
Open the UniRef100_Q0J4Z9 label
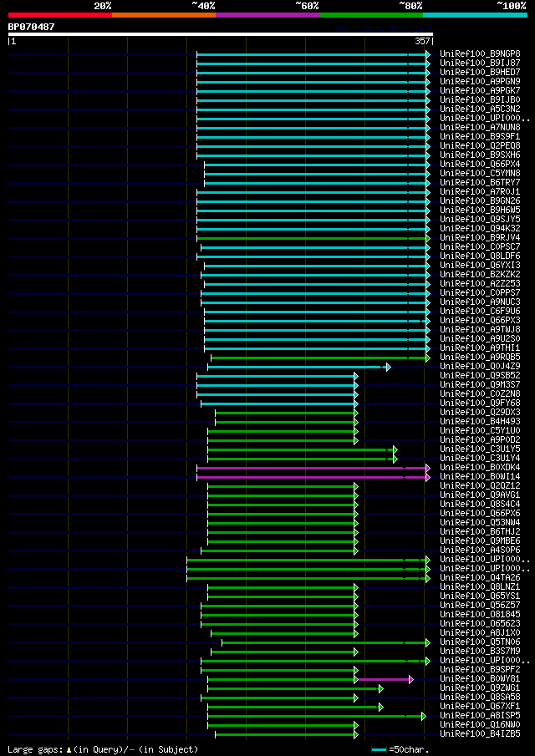(480, 367)
